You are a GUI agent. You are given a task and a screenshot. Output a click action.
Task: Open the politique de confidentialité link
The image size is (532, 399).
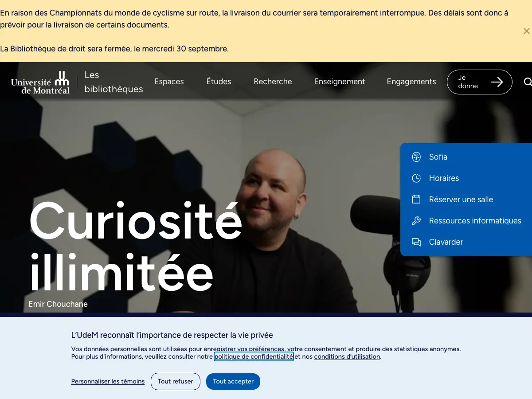(254, 356)
